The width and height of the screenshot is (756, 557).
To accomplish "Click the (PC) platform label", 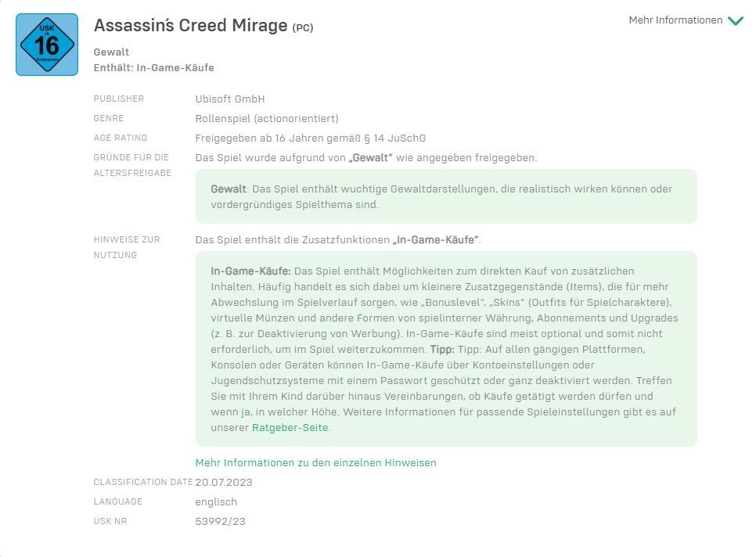I will click(303, 27).
